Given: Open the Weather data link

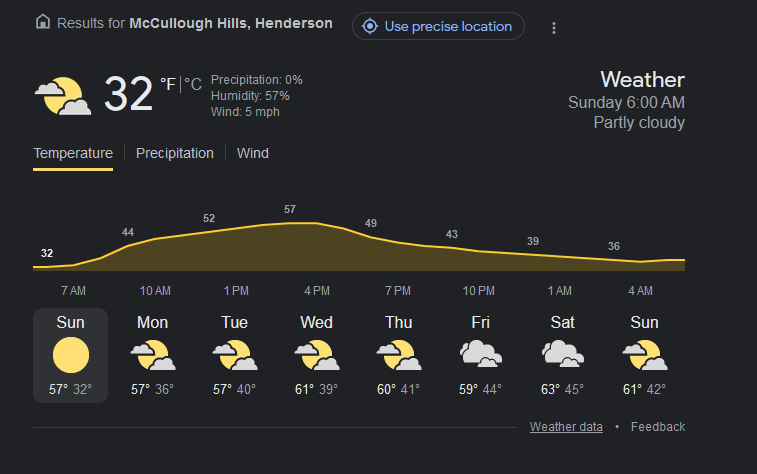Looking at the screenshot, I should [566, 427].
